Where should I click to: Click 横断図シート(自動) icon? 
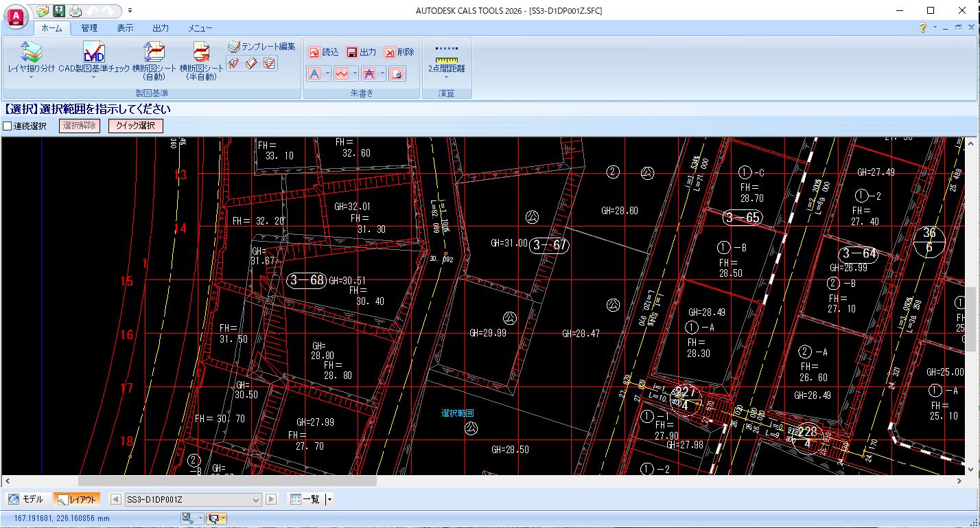pyautogui.click(x=154, y=52)
